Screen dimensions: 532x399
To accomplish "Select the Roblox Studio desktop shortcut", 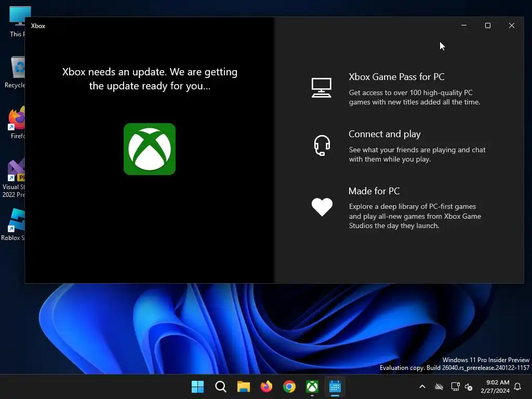I will click(x=14, y=224).
